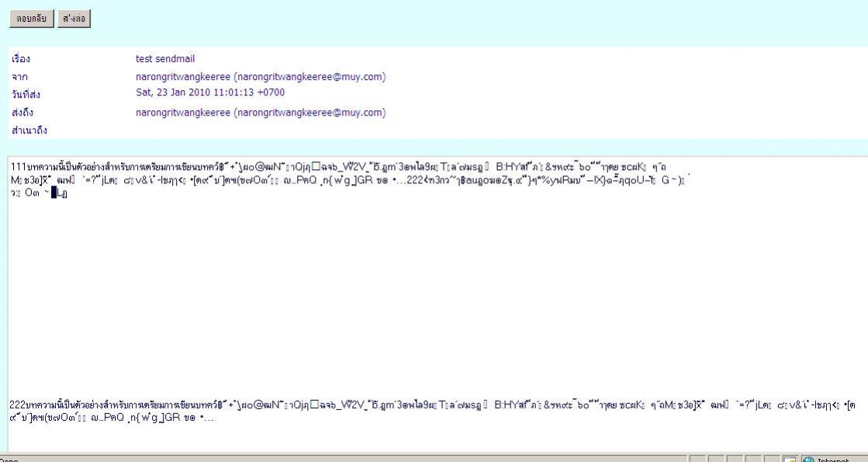Click the message paragraph starting with 222
Image resolution: width=868 pixels, height=462 pixels.
click(x=433, y=411)
